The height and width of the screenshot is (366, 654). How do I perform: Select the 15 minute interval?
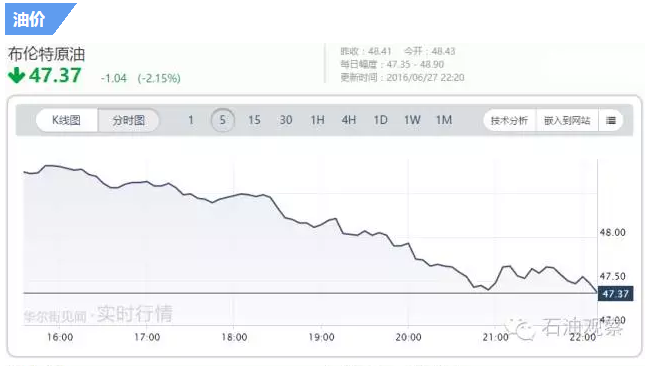point(254,120)
